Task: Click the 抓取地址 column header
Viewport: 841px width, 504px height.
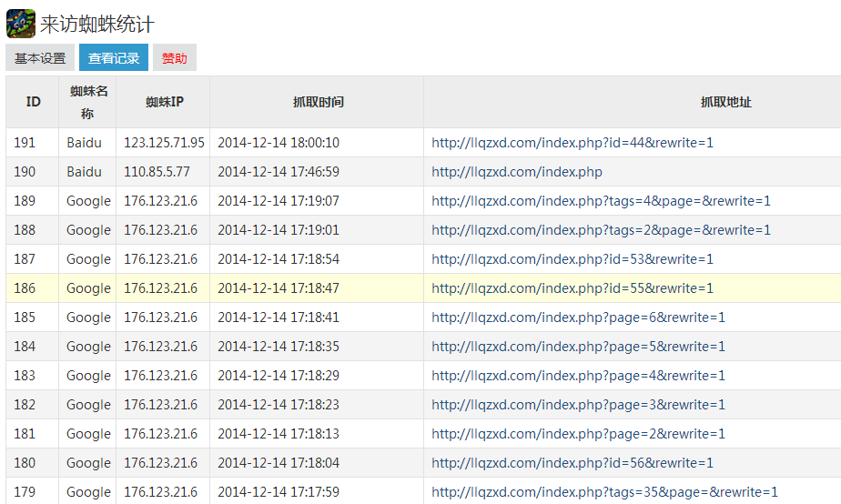Action: click(x=725, y=102)
